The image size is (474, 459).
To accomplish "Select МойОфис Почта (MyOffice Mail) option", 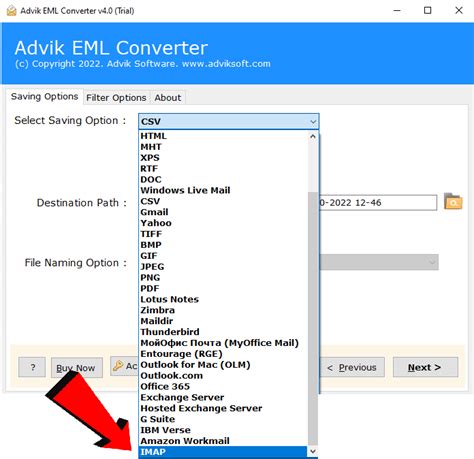I will pyautogui.click(x=223, y=343).
